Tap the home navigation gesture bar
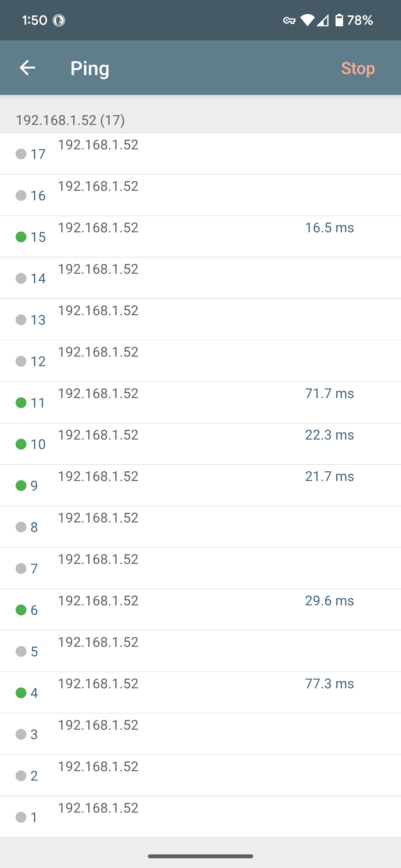 coord(200,856)
